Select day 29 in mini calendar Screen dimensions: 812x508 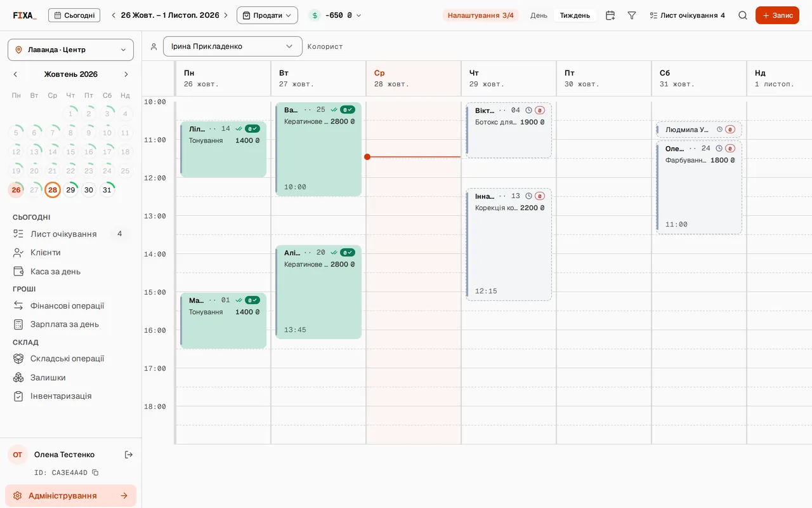click(70, 190)
